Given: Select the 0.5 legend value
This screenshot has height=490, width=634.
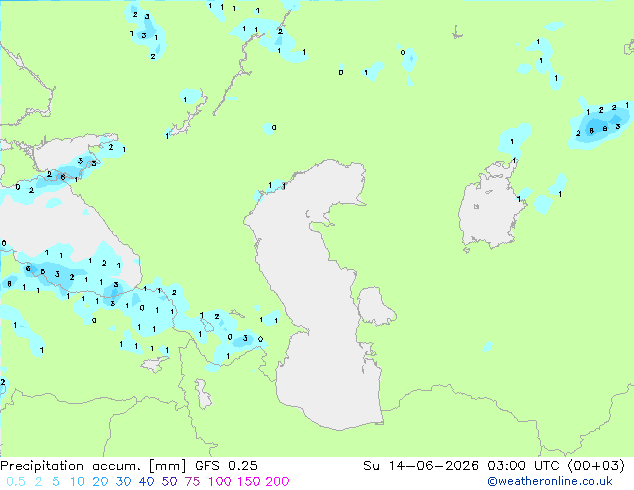Looking at the screenshot, I should (16, 482).
